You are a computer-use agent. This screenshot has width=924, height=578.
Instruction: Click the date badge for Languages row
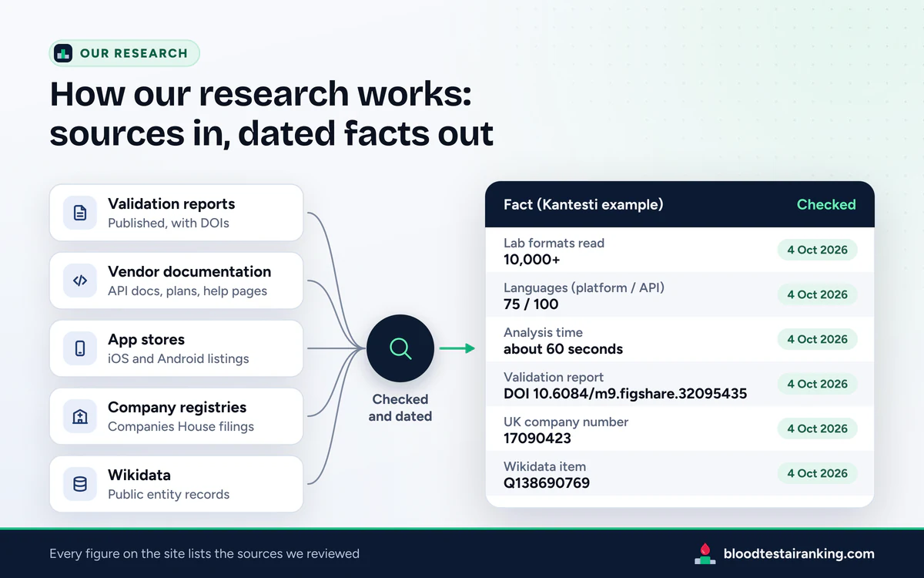817,294
